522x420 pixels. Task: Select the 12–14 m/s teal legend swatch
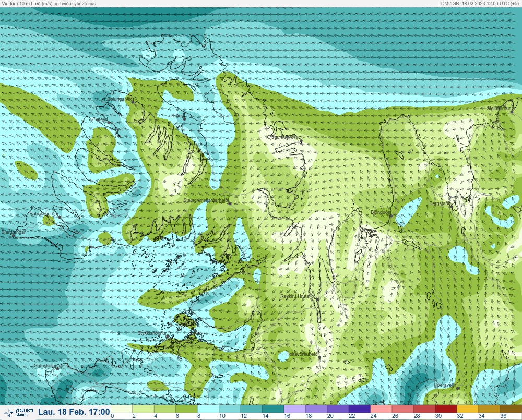[252, 409]
